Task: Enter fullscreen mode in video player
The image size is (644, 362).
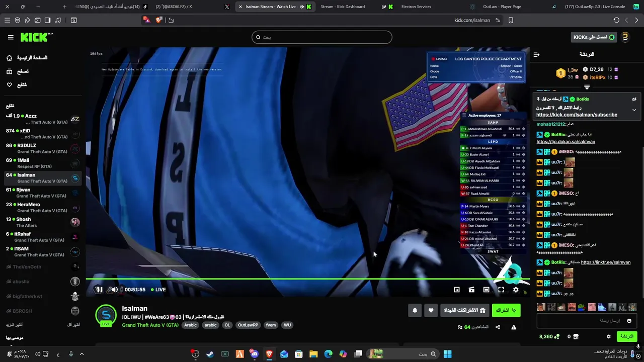Action: [x=501, y=290]
